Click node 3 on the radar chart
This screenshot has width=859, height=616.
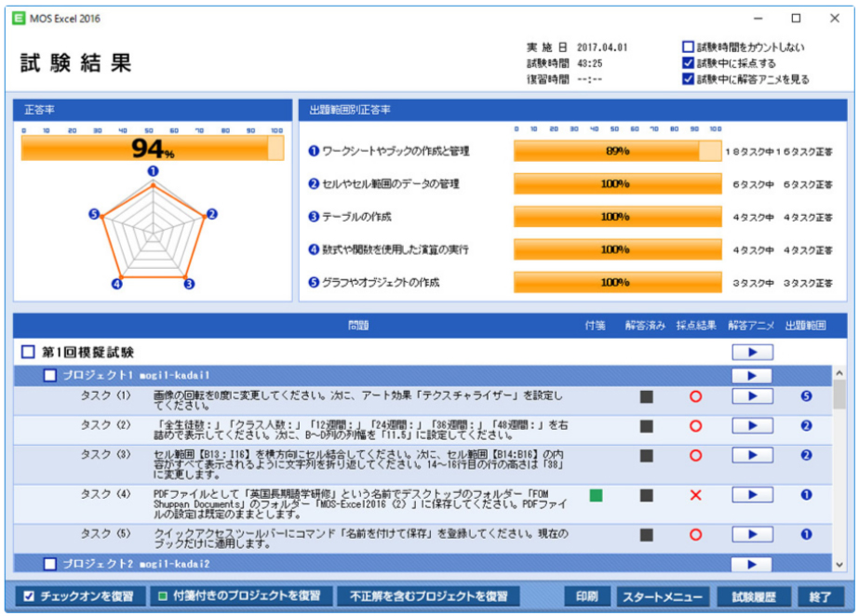(x=189, y=284)
